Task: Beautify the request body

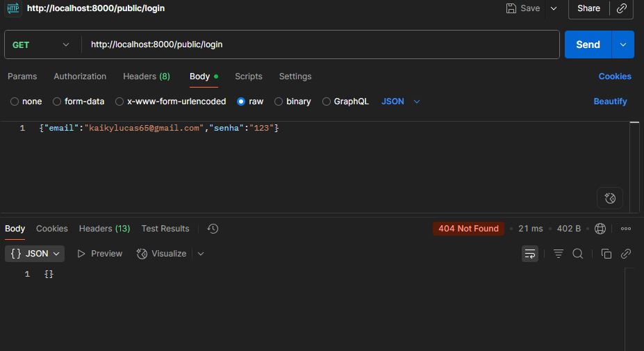Action: tap(610, 101)
